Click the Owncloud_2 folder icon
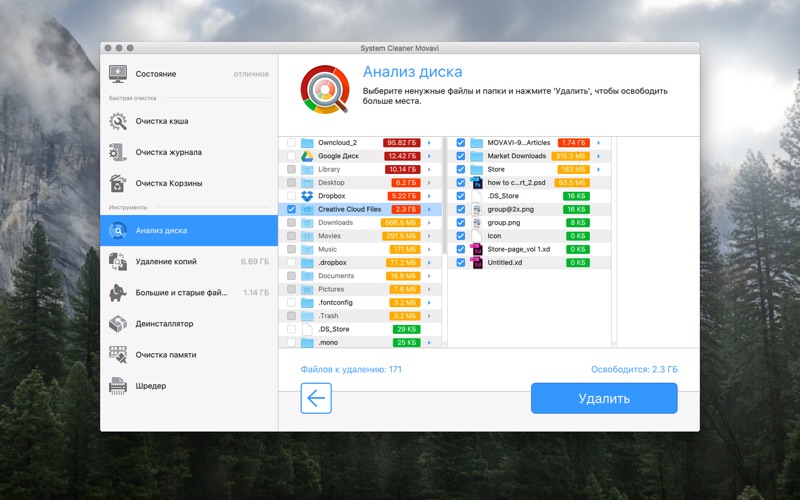The height and width of the screenshot is (500, 800). (x=307, y=143)
